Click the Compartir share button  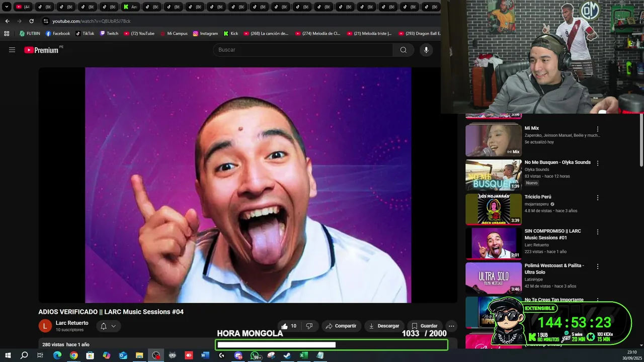(x=341, y=326)
